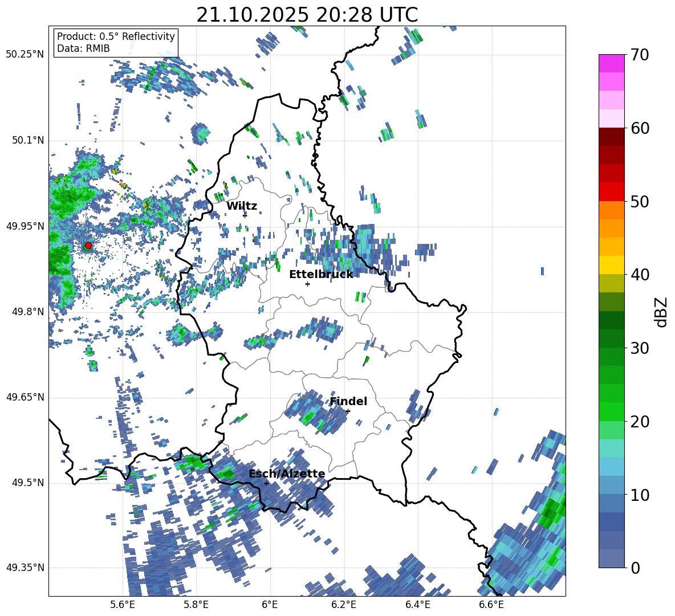675x616 pixels.
Task: Click the 49.95°N latitude label
Action: pyautogui.click(x=25, y=226)
